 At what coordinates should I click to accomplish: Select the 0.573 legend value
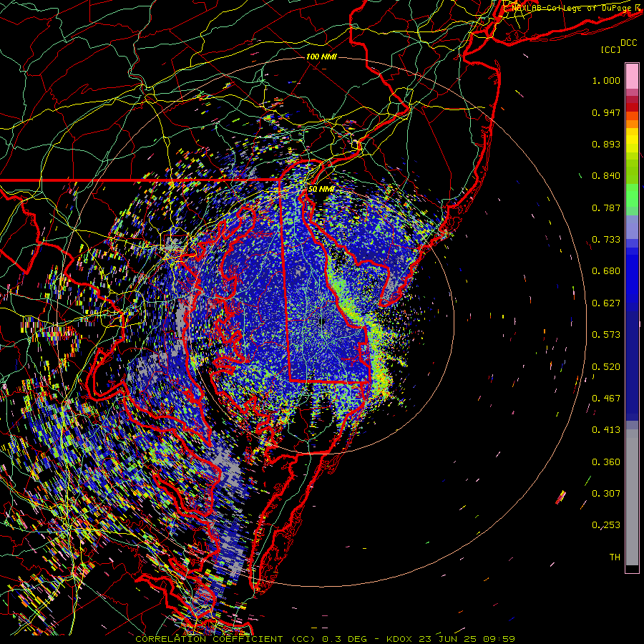pyautogui.click(x=606, y=335)
